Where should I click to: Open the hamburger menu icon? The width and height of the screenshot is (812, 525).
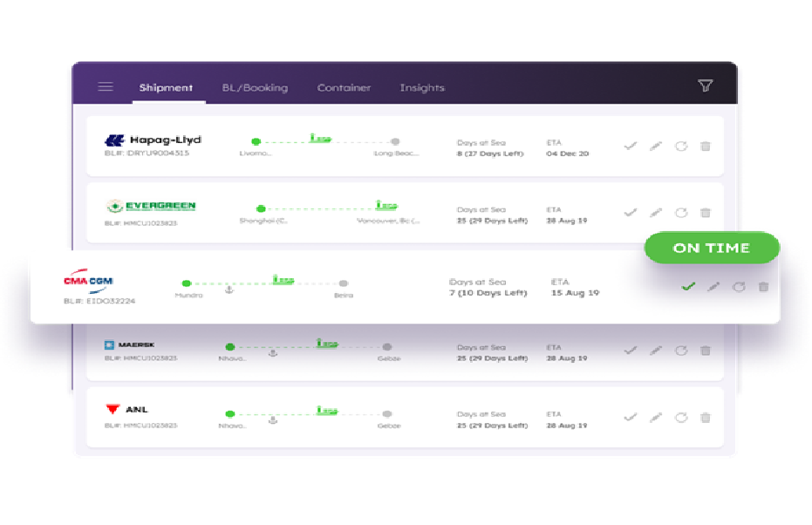pyautogui.click(x=106, y=86)
